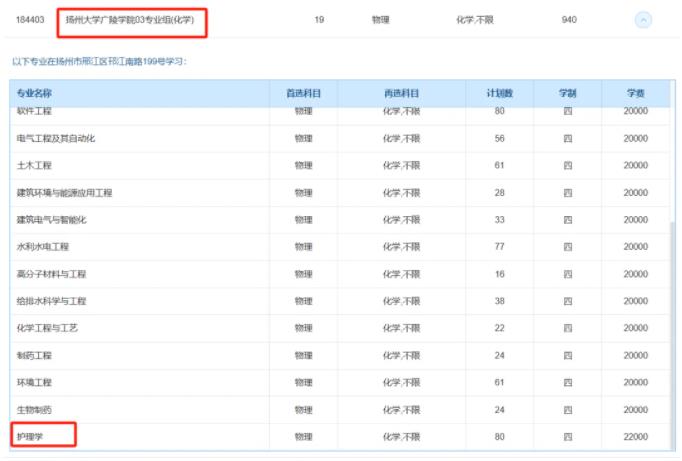Click the study location note mentioning 199号
This screenshot has width=682, height=461.
click(100, 61)
